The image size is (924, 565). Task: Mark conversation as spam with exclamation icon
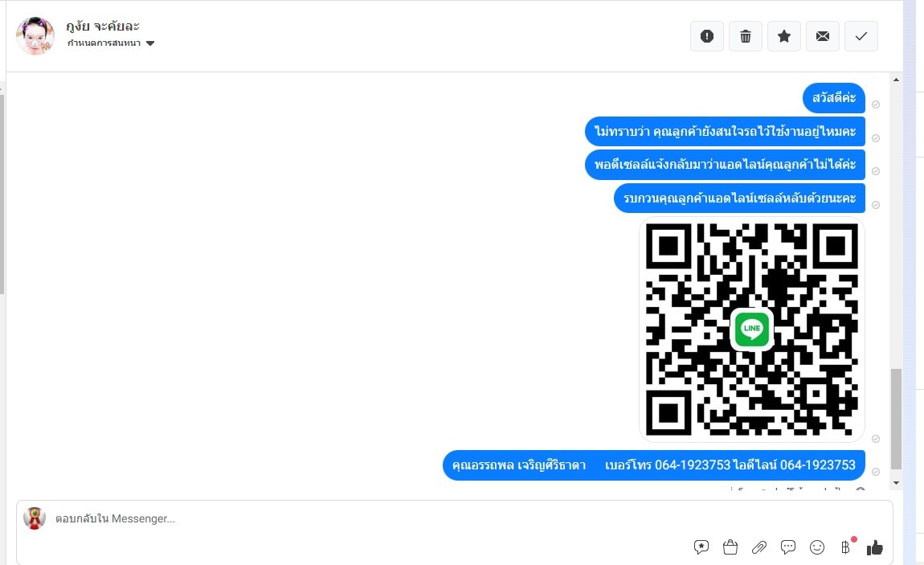coord(706,36)
